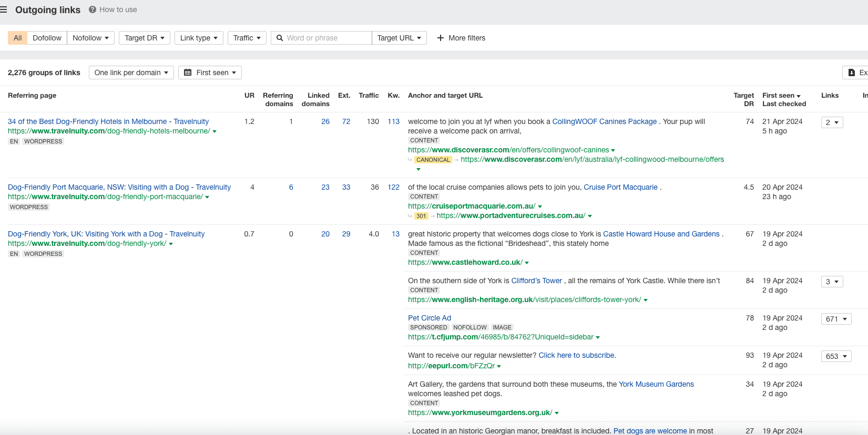Open One link per domain dropdown
868x435 pixels.
tap(131, 72)
